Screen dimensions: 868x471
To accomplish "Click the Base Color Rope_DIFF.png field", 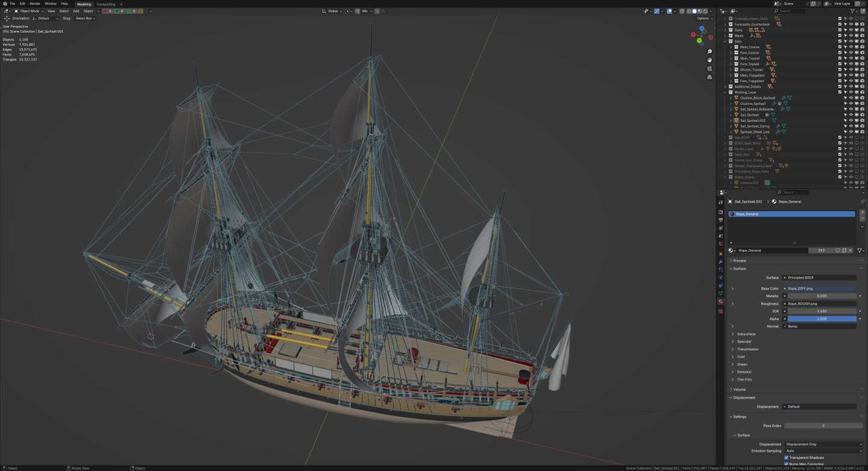I will [x=819, y=289].
